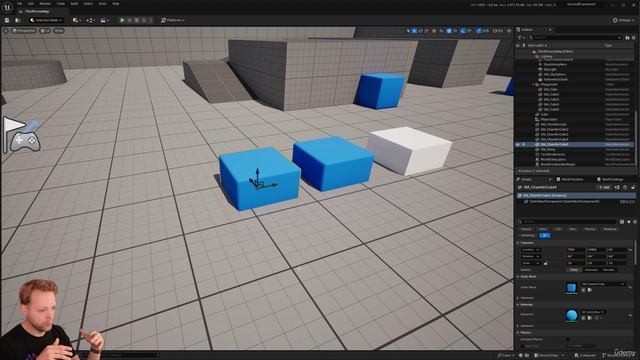The width and height of the screenshot is (640, 360).
Task: Set Mobility to Stationary
Action: pyautogui.click(x=591, y=270)
